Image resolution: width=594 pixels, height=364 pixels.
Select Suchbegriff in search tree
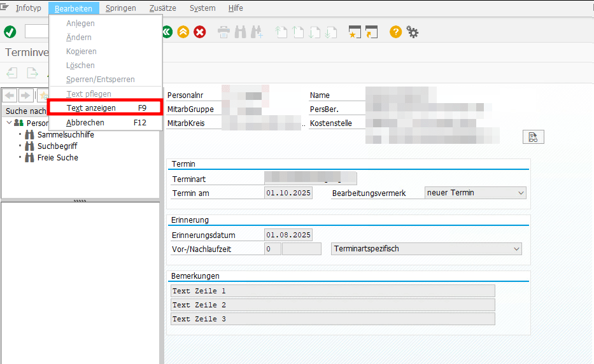(x=57, y=146)
